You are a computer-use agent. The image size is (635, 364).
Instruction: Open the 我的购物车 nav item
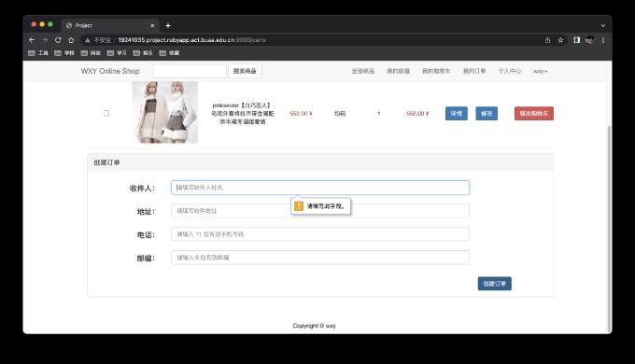tap(436, 71)
